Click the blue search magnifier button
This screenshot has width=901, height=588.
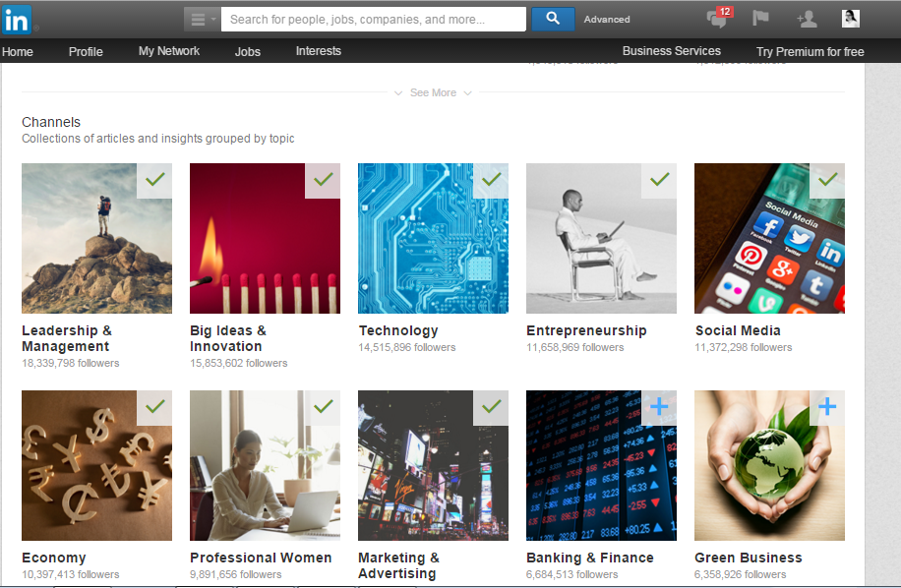click(x=552, y=19)
